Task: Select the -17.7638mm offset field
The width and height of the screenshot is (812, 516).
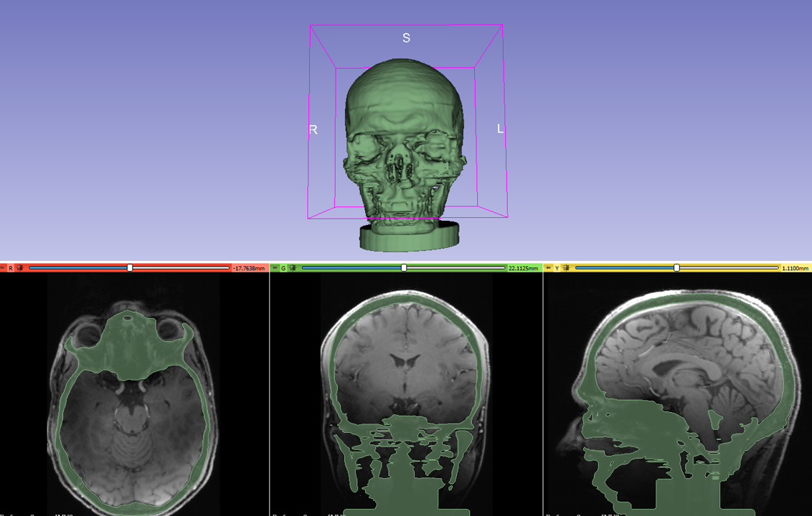Action: point(249,268)
